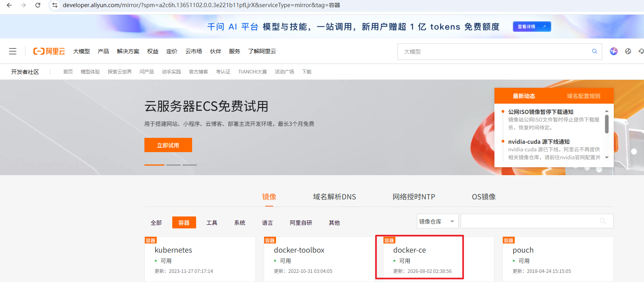Filter mirrors by 其他
Viewport: 644px width, 282px height.
(335, 223)
